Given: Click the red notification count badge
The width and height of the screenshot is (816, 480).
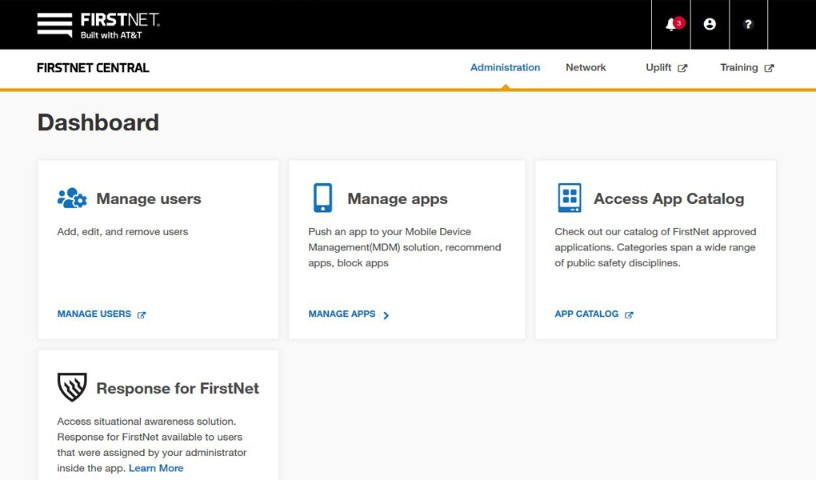Looking at the screenshot, I should click(679, 23).
